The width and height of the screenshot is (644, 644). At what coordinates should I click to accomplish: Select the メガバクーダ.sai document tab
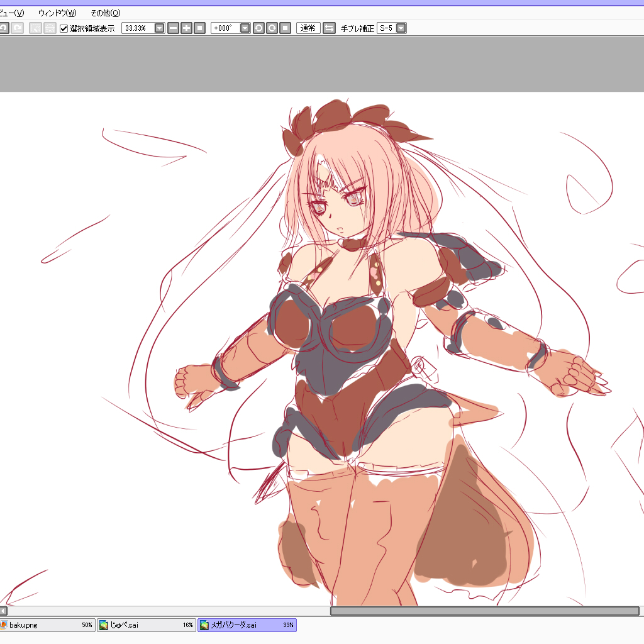coord(247,625)
